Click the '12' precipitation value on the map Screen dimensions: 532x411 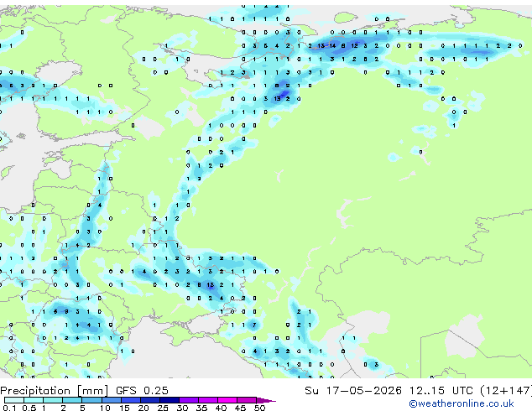(x=354, y=46)
